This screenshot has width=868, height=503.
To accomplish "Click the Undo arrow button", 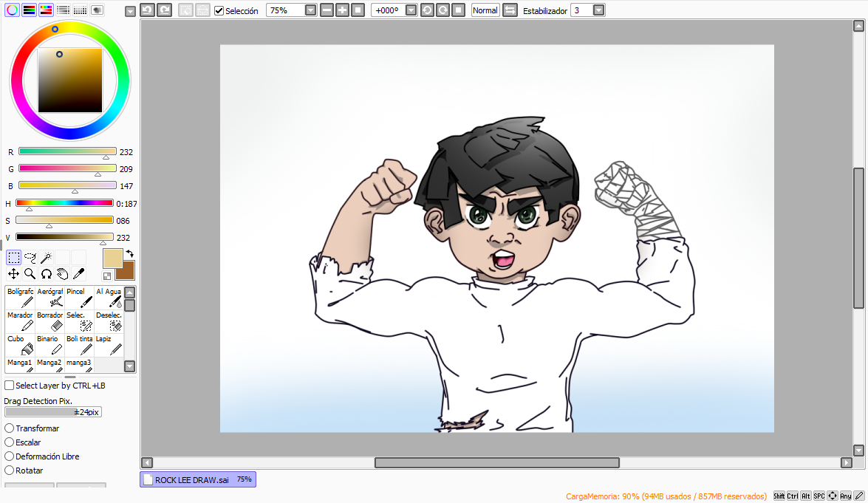I will pos(147,10).
